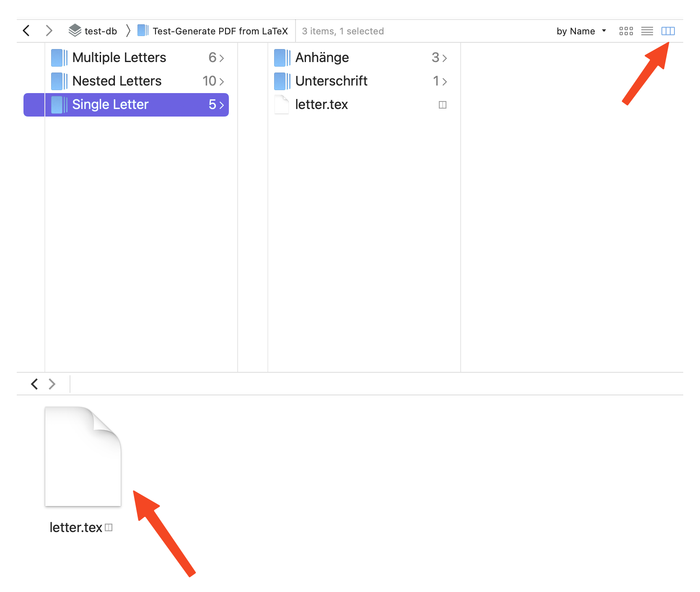Click the test-db database icon
Viewport: 700px width, 592px height.
pyautogui.click(x=75, y=31)
